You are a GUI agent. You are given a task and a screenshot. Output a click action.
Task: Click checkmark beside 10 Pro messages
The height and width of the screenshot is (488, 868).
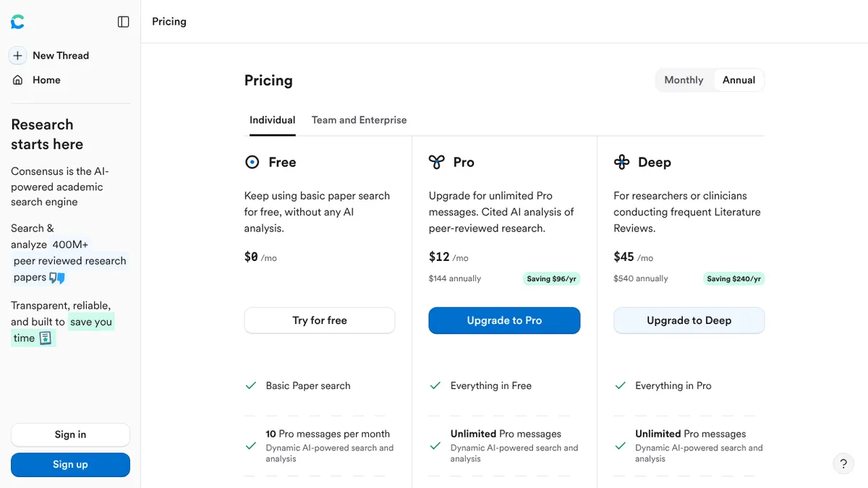click(x=251, y=446)
